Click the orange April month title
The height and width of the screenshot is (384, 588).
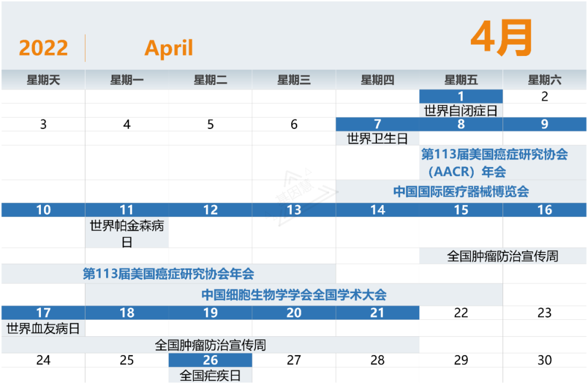168,48
